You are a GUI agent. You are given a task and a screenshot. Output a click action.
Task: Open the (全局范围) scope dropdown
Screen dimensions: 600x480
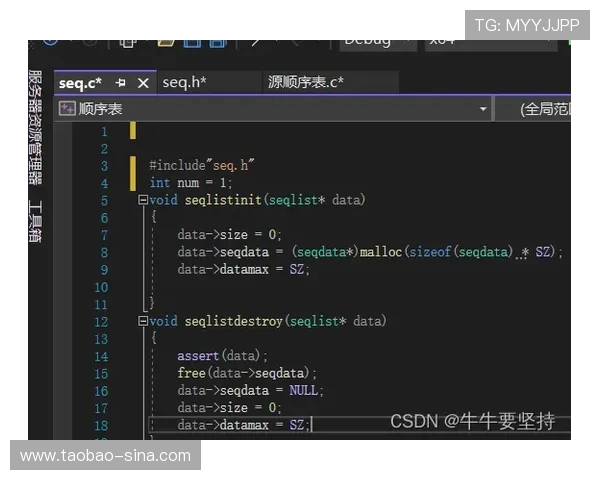click(x=545, y=109)
